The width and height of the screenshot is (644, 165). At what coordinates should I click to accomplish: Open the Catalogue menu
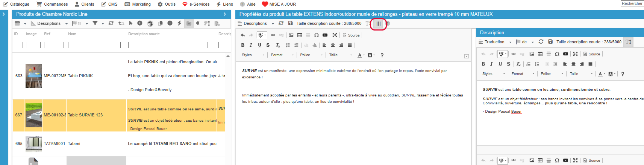[x=16, y=4]
